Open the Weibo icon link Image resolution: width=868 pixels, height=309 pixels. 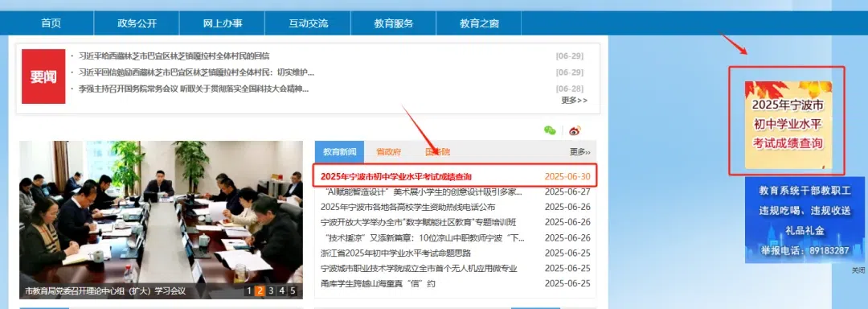pyautogui.click(x=575, y=130)
